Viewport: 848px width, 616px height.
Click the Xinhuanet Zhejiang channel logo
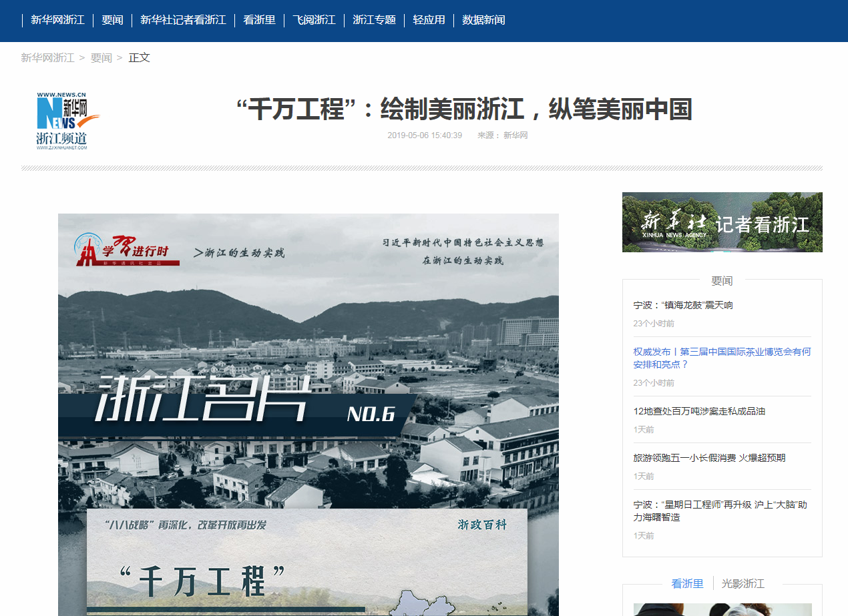tap(65, 121)
